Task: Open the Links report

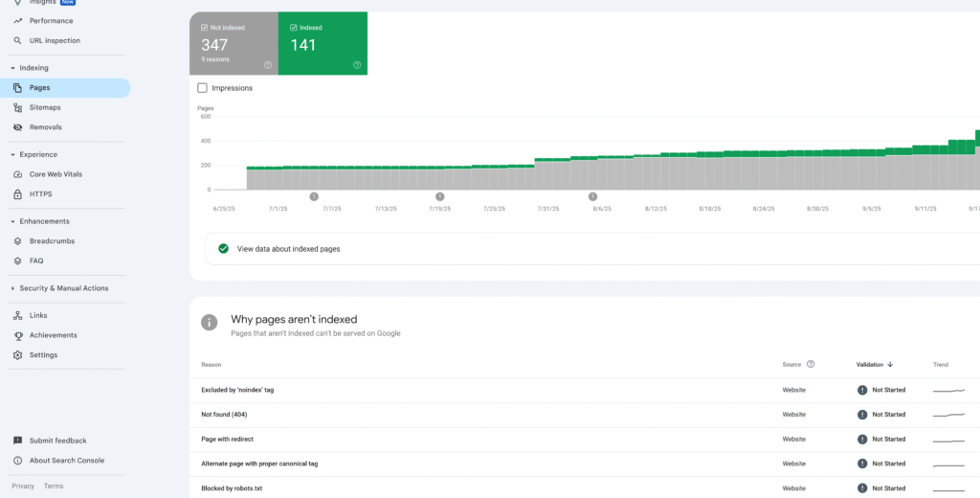Action: pos(38,316)
